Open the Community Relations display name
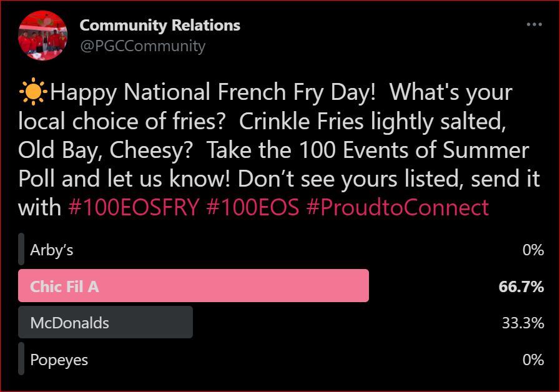The width and height of the screenshot is (560, 392). 160,26
